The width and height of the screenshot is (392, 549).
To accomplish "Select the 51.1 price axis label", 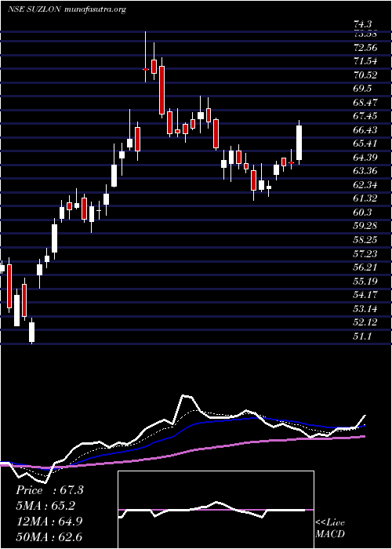I will 362,336.
